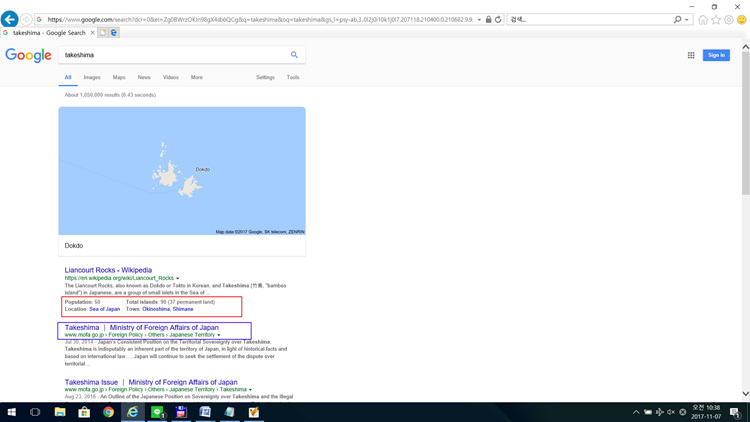Click the browser forward arrow button

26,20
